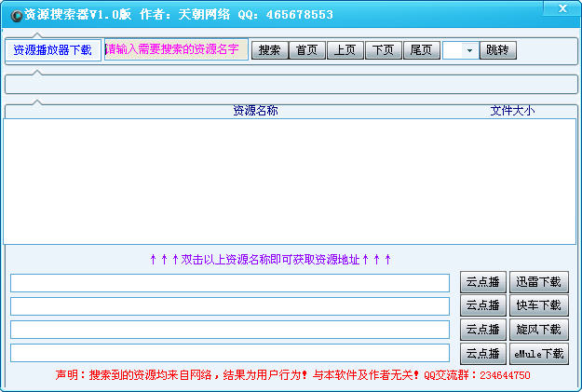This screenshot has width=582, height=392.
Task: Go to 首页 first page
Action: (x=307, y=50)
